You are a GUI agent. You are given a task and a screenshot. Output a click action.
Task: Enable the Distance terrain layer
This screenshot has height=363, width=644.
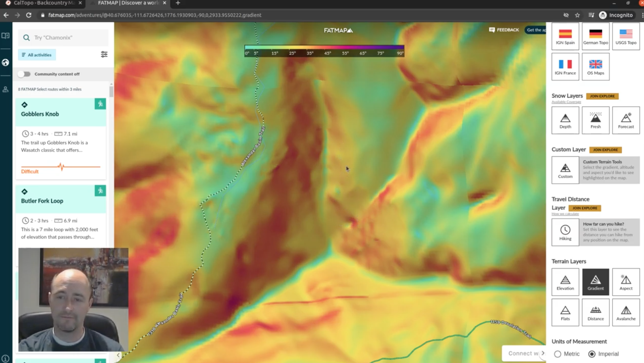[595, 312]
